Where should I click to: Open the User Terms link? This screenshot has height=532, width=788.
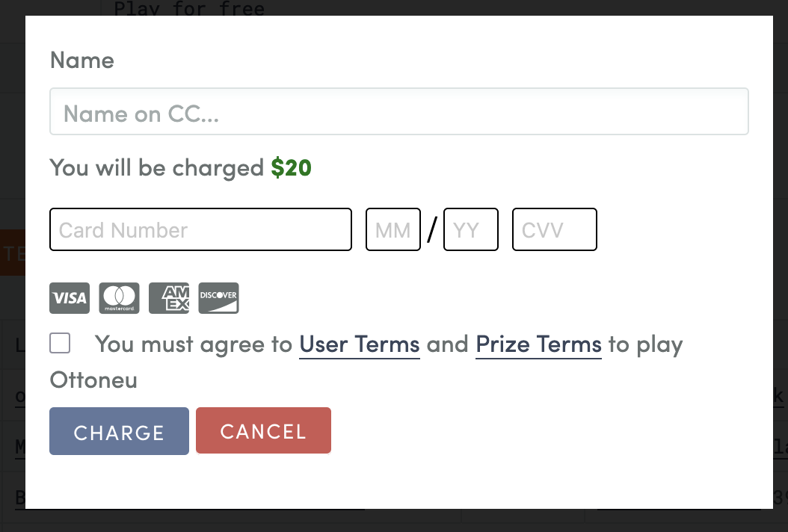360,344
